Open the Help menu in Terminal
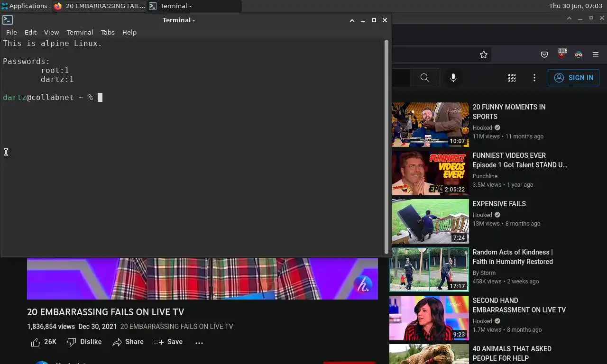 (129, 32)
